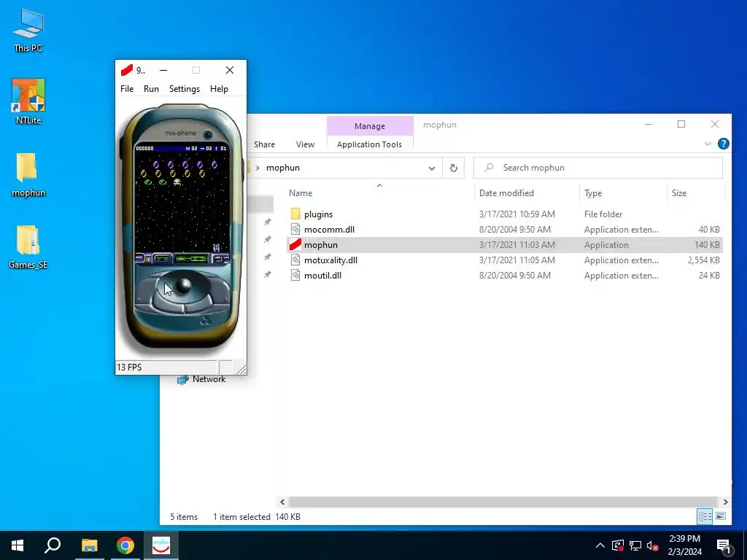Viewport: 747px width, 560px height.
Task: Click the moutil.dll file name
Action: [322, 275]
